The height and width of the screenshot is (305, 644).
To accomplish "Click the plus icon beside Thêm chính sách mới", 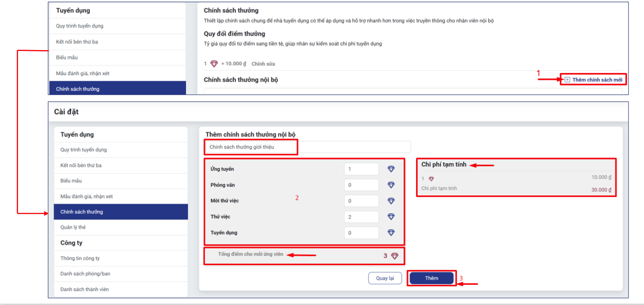I will click(x=567, y=80).
